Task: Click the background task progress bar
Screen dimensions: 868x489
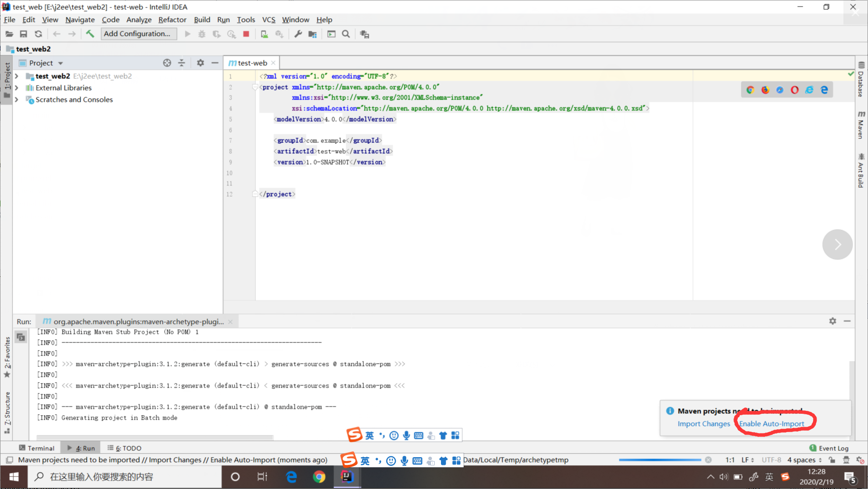Action: [x=659, y=460]
